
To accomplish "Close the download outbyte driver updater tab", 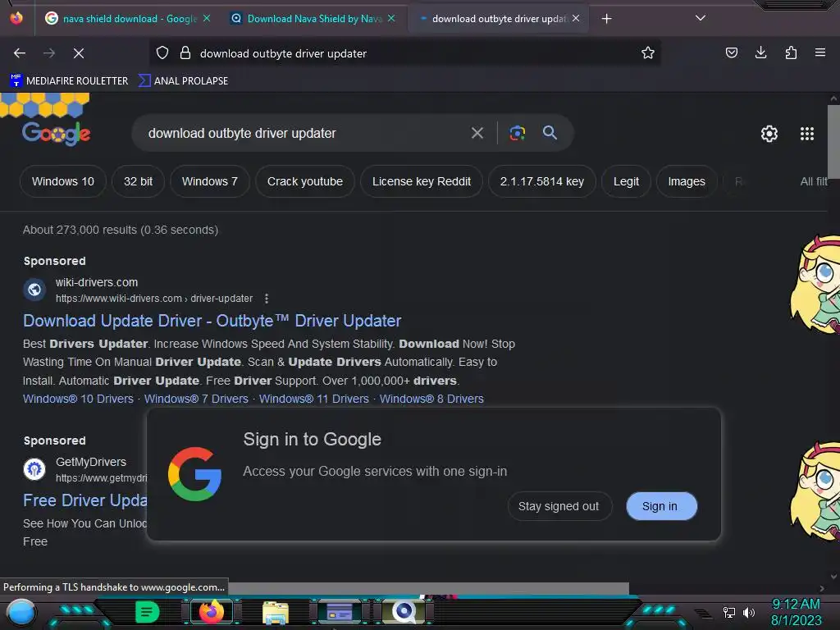I will (576, 18).
